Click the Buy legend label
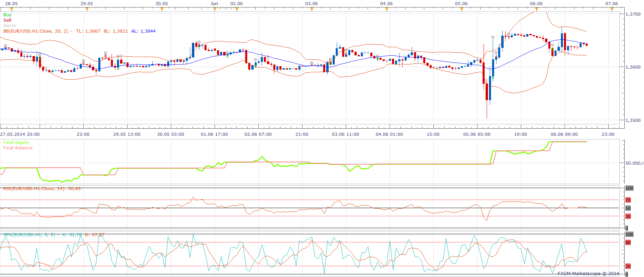Screen dimensions: 644x277 [x=7, y=15]
